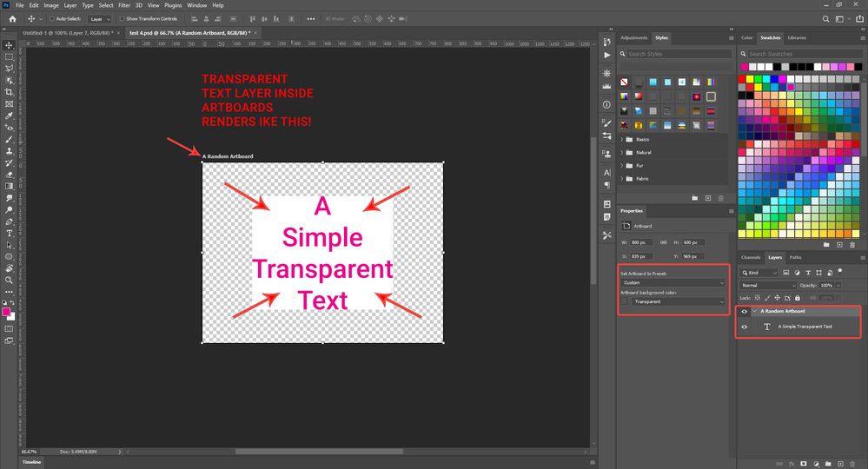This screenshot has height=469, width=868.
Task: Select the Path Selection tool
Action: [x=9, y=245]
